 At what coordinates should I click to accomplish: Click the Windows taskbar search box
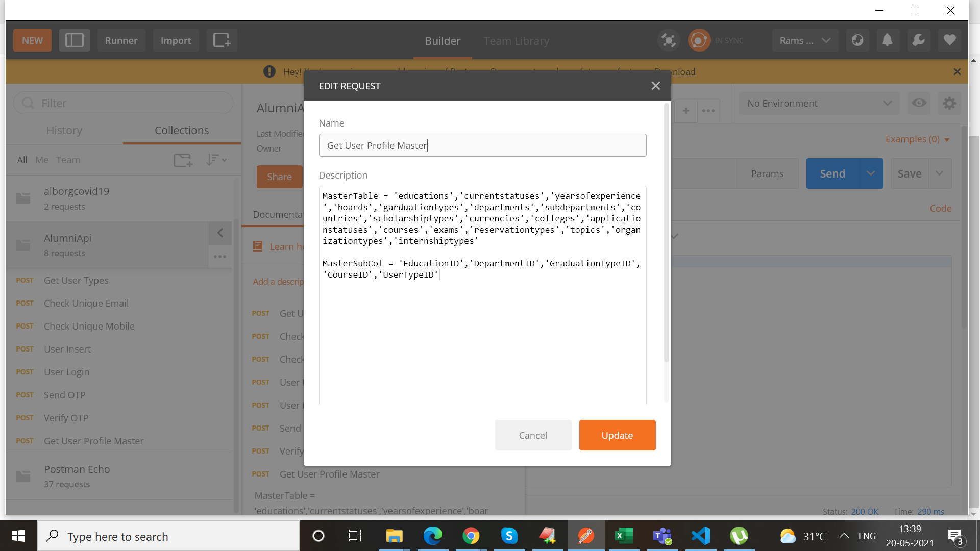coord(168,536)
